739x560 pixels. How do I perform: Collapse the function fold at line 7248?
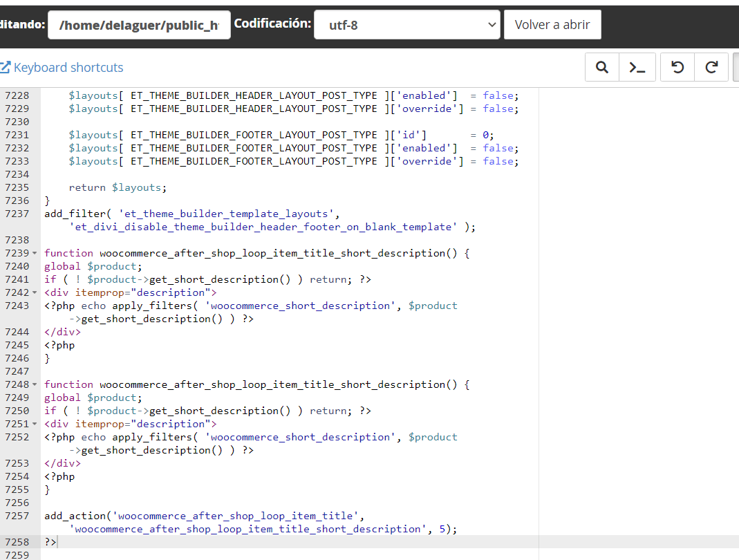[35, 384]
